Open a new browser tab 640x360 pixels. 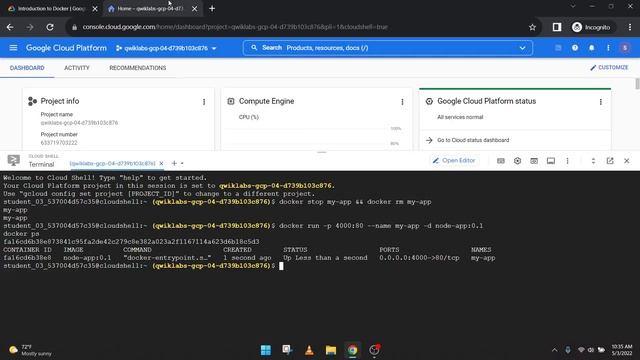tap(212, 9)
